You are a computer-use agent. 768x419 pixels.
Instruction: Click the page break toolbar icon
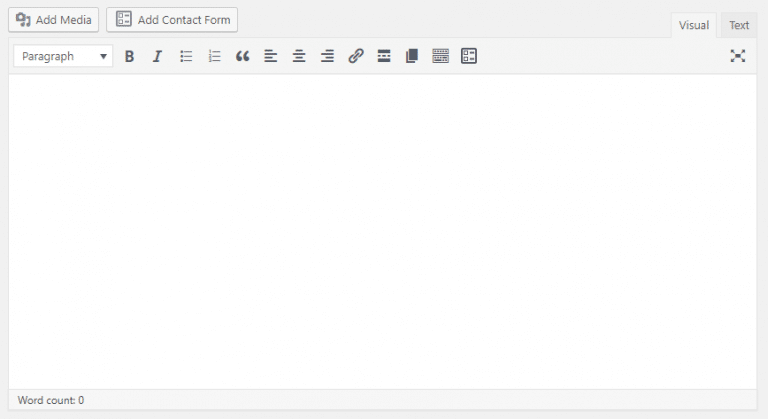(x=411, y=57)
